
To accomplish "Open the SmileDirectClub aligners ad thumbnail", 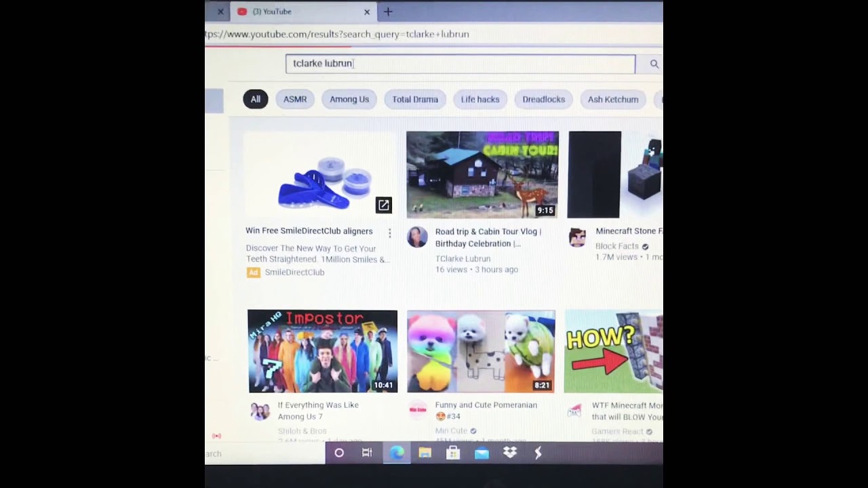I will tap(320, 174).
